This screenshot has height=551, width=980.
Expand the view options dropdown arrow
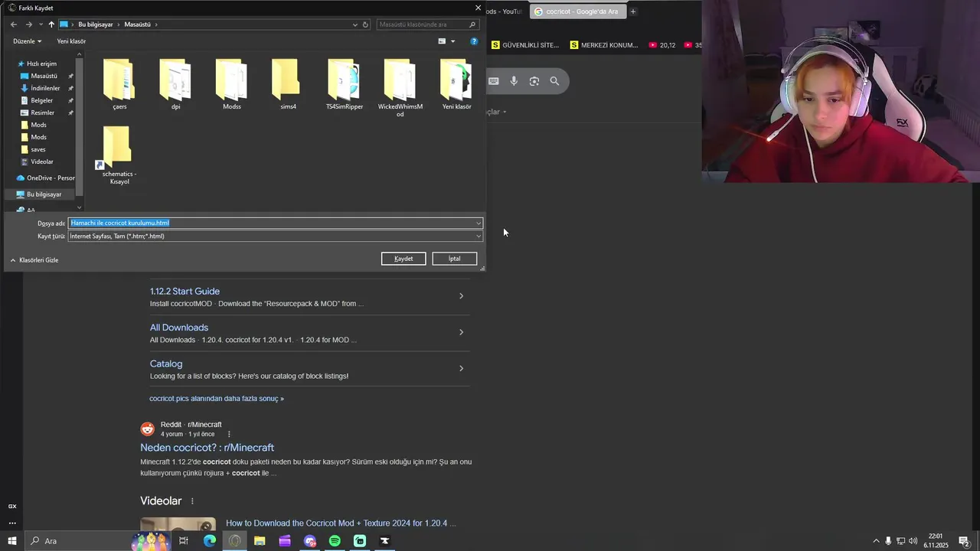(x=452, y=41)
